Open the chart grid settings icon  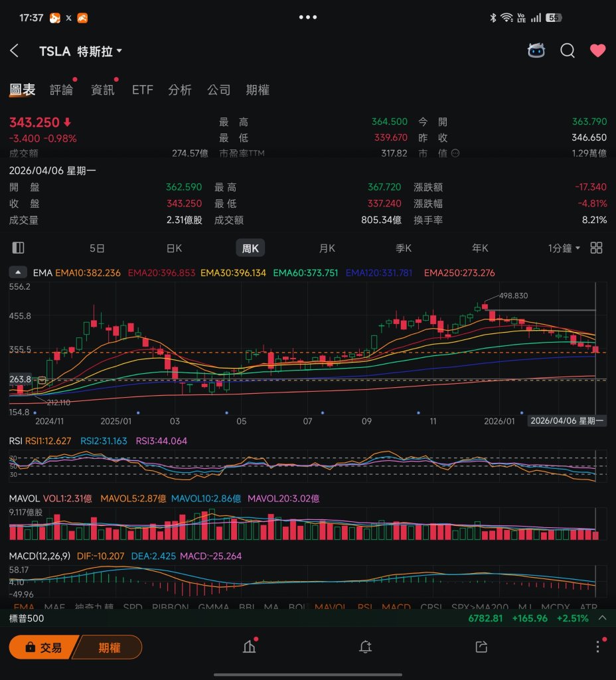point(596,248)
